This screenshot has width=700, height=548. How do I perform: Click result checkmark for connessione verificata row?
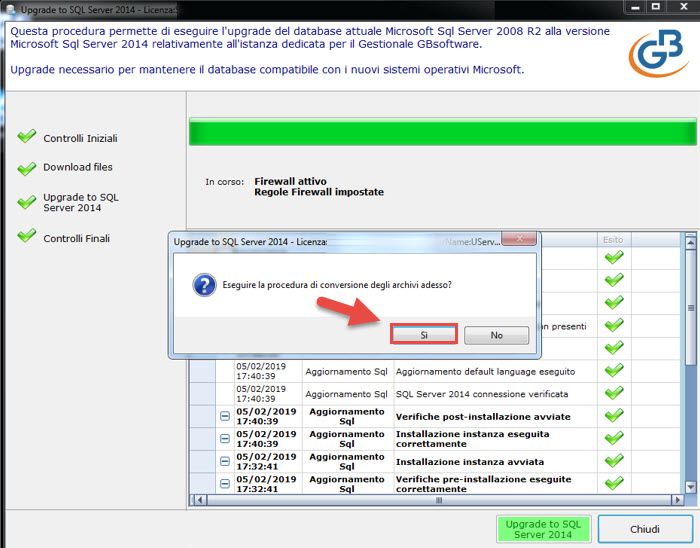pos(614,393)
